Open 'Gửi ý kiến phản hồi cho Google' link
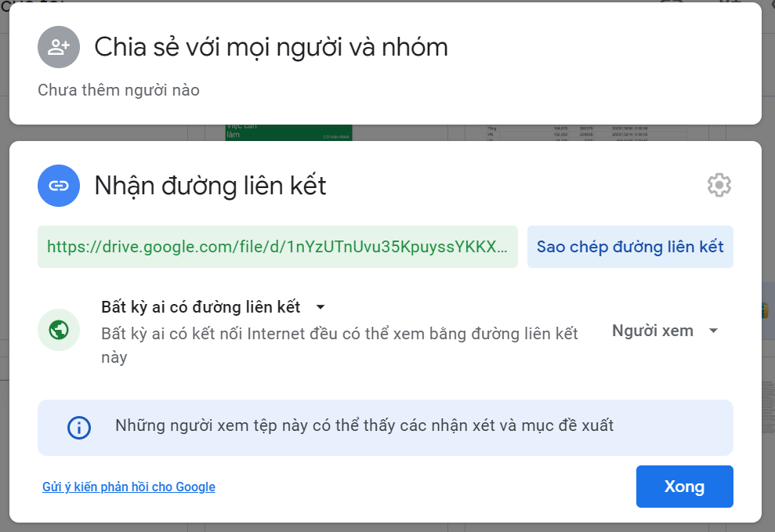 point(129,487)
